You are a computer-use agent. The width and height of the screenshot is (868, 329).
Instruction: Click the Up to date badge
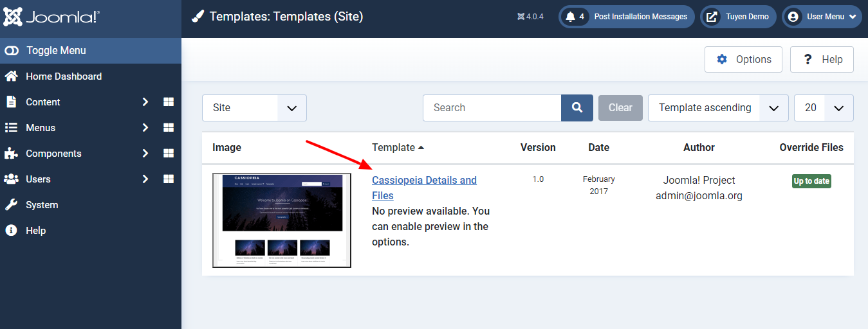[x=811, y=181]
